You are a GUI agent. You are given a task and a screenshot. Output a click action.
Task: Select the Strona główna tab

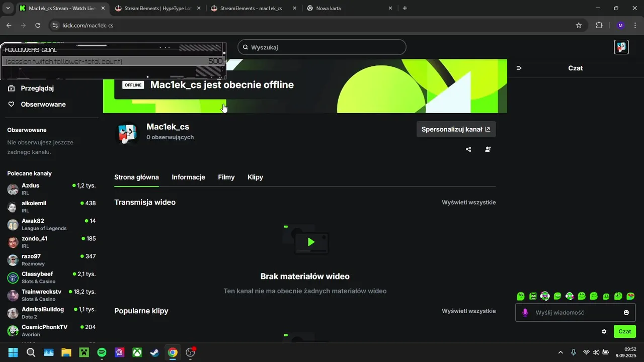[136, 177]
